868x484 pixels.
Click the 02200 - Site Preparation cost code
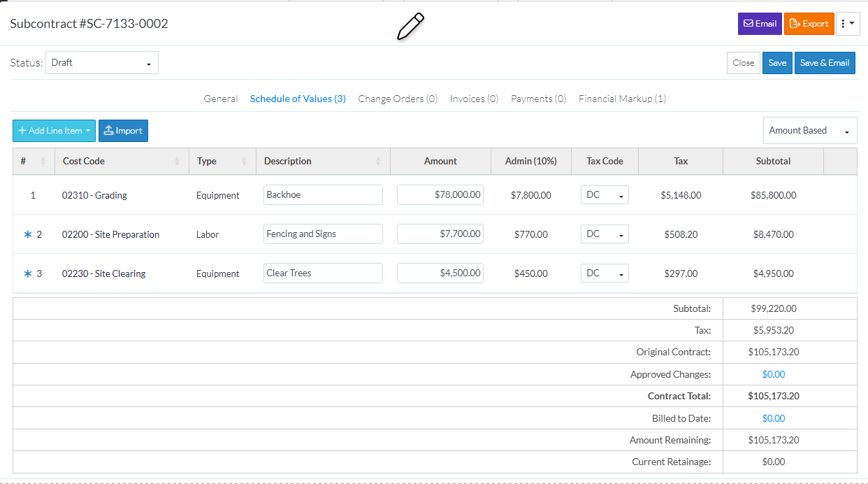pyautogui.click(x=110, y=235)
